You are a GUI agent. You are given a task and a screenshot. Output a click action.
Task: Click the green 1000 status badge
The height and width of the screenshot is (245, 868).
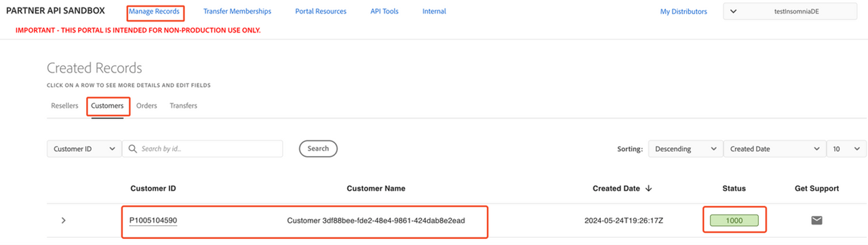(734, 221)
